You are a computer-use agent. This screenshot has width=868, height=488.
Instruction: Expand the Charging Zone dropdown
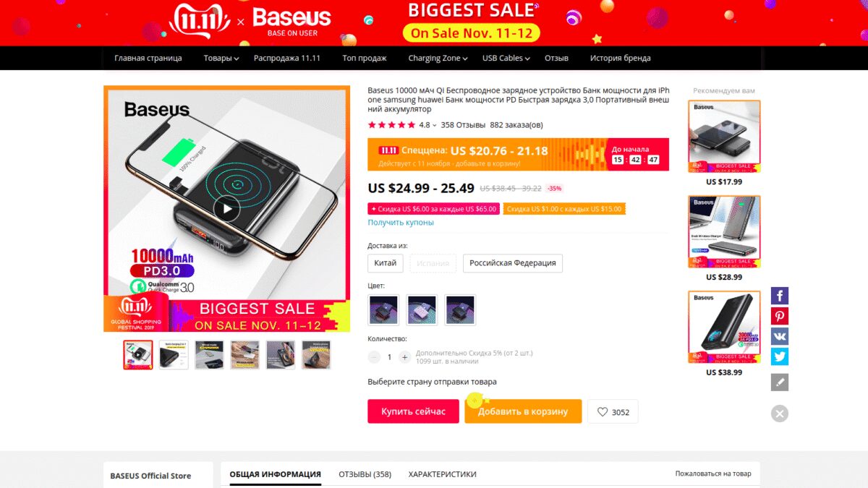click(438, 58)
